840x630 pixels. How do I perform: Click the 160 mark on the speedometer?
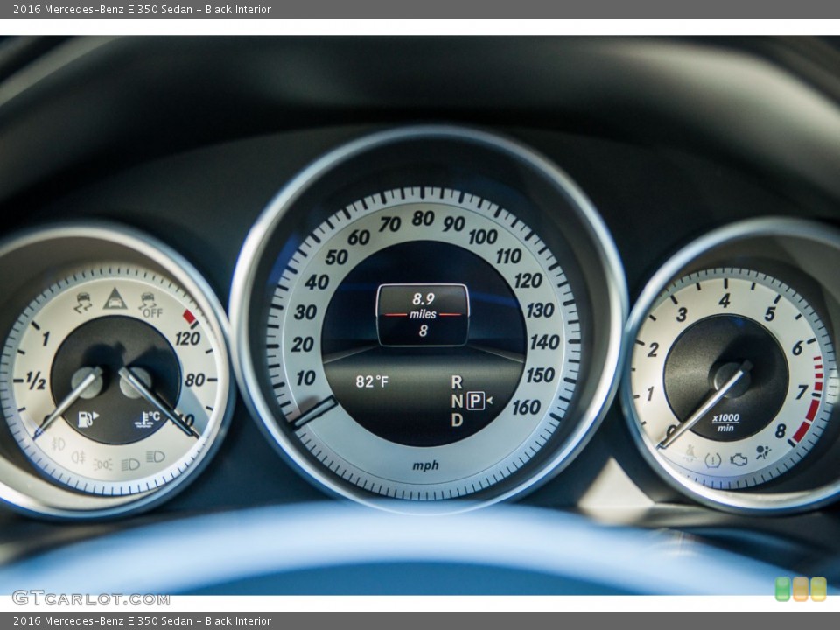pyautogui.click(x=526, y=408)
